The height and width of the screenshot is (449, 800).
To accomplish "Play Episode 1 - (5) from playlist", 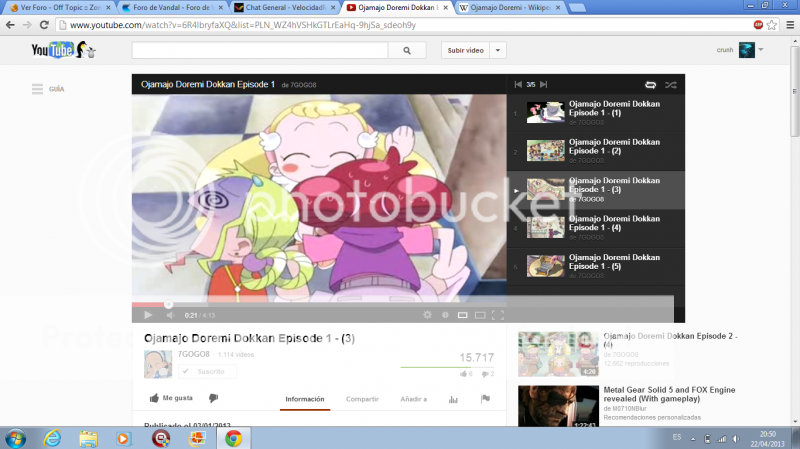I will point(595,266).
